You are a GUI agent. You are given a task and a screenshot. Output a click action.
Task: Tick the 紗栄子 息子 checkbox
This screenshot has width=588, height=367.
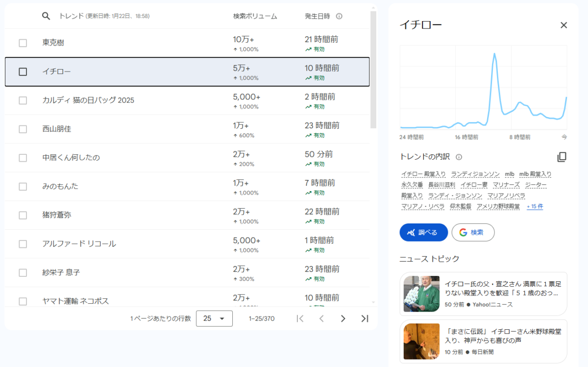coord(23,272)
